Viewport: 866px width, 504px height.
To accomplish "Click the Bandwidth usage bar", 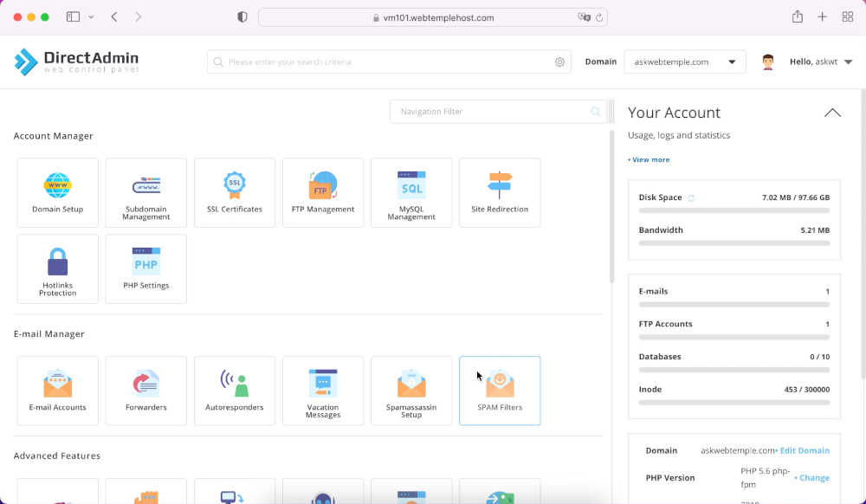I will (x=734, y=242).
